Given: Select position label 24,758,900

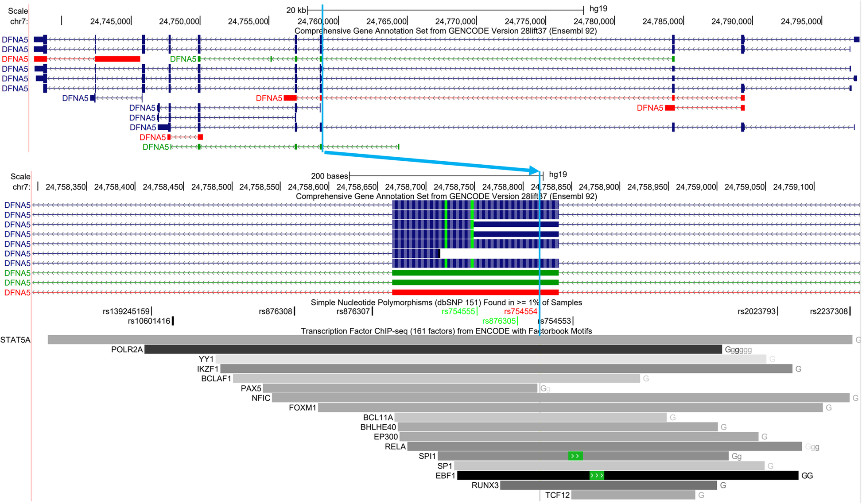Looking at the screenshot, I should (x=599, y=187).
